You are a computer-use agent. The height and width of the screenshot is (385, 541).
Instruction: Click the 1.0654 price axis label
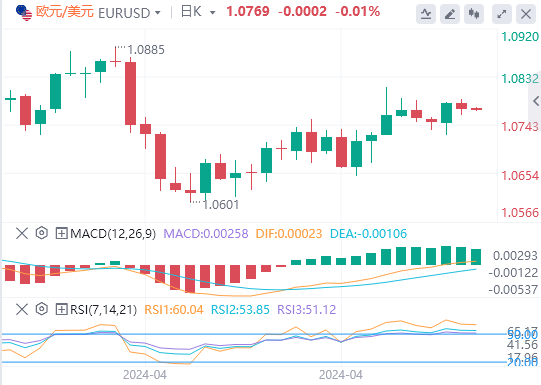click(x=520, y=176)
